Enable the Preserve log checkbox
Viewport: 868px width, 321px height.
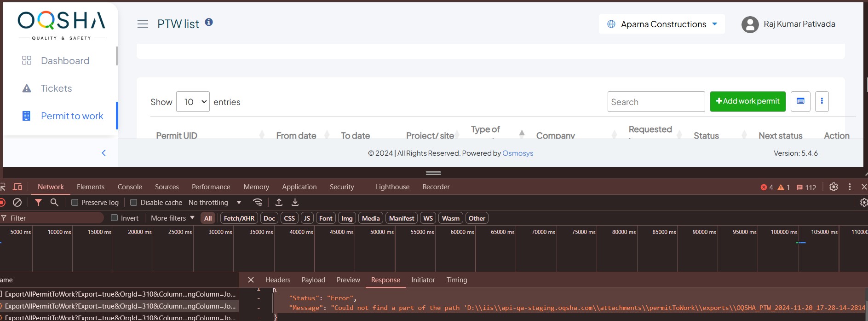point(75,203)
